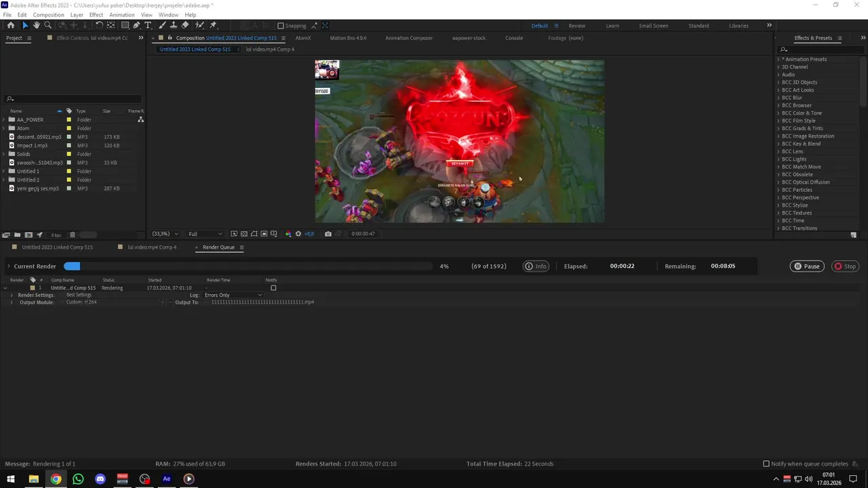
Task: Select the Pen tool
Action: click(136, 25)
